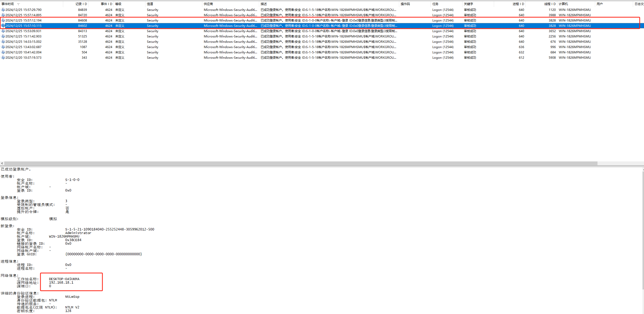Sort by 记录 ID column header
This screenshot has height=314, width=644.
point(81,4)
